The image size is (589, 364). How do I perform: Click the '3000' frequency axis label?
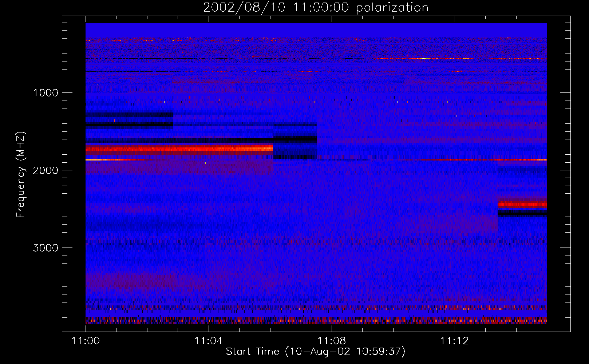tap(46, 248)
